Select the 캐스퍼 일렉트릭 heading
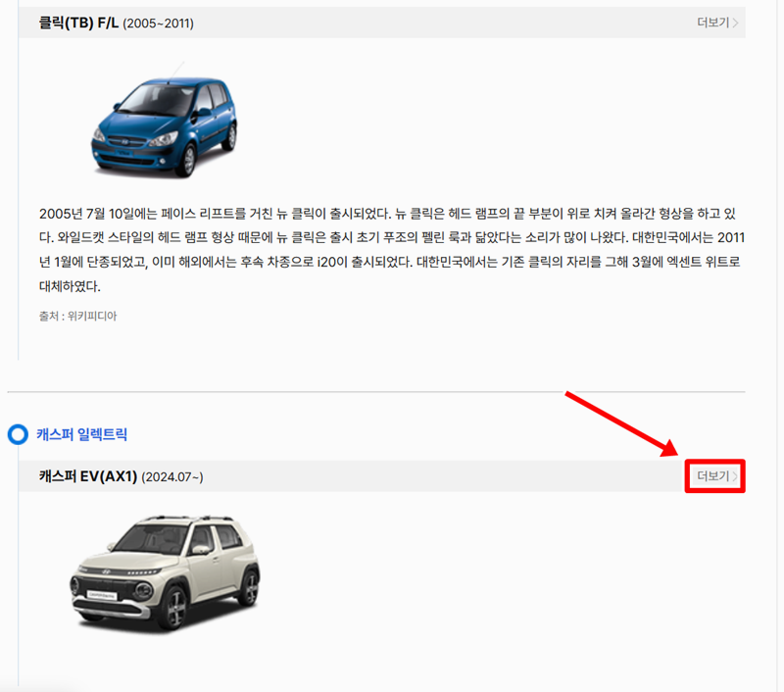784x692 pixels. click(x=82, y=434)
